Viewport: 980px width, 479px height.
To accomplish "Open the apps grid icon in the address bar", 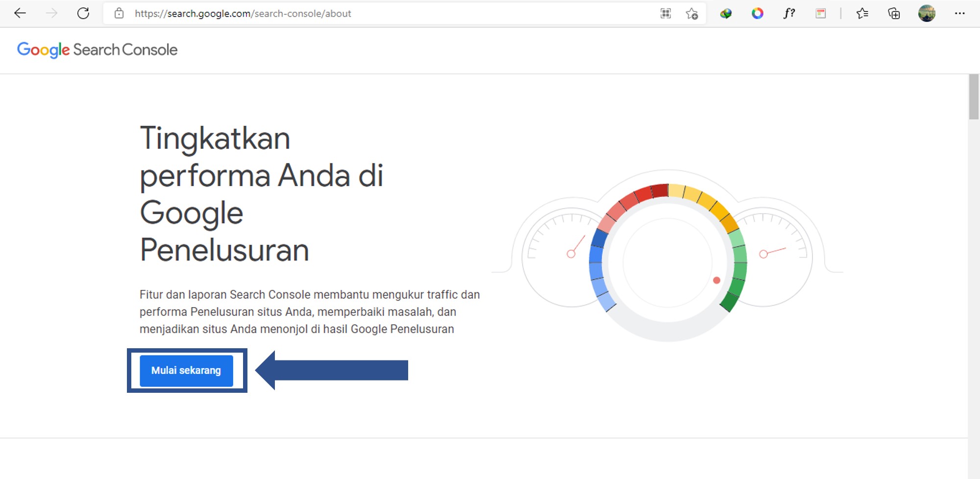I will coord(665,13).
